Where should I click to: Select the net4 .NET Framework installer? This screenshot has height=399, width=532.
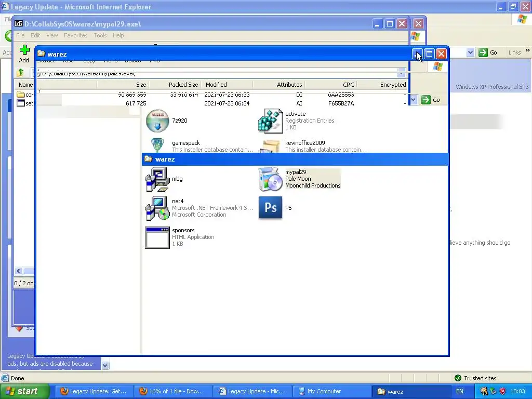157,208
